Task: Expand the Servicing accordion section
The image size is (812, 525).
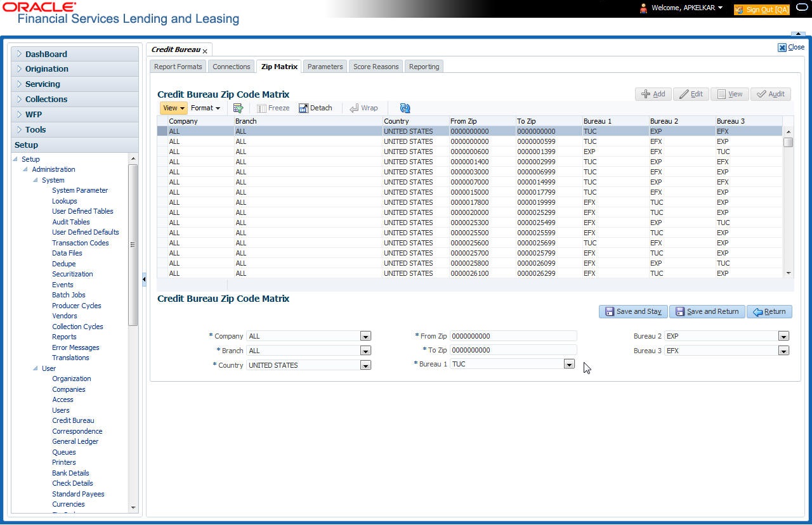Action: pyautogui.click(x=75, y=84)
